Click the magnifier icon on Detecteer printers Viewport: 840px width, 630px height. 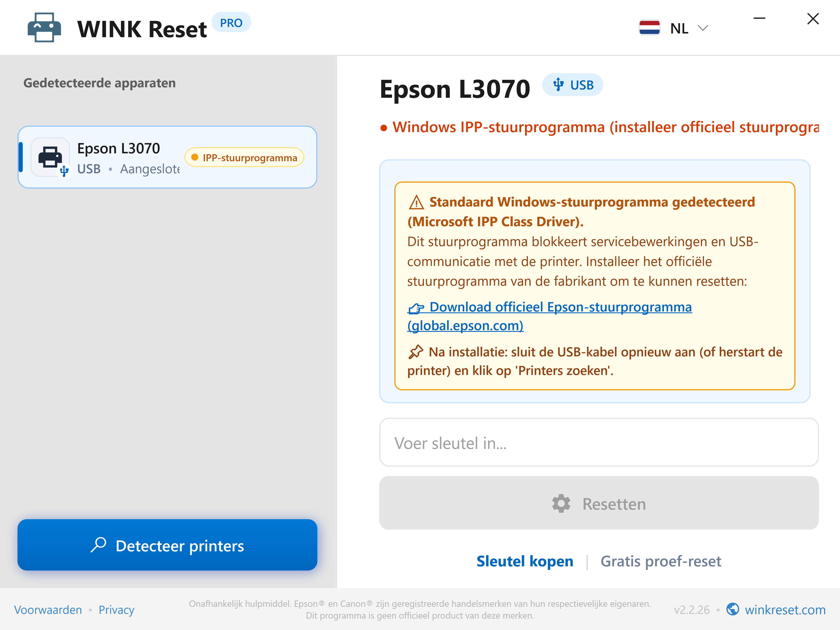[x=99, y=545]
